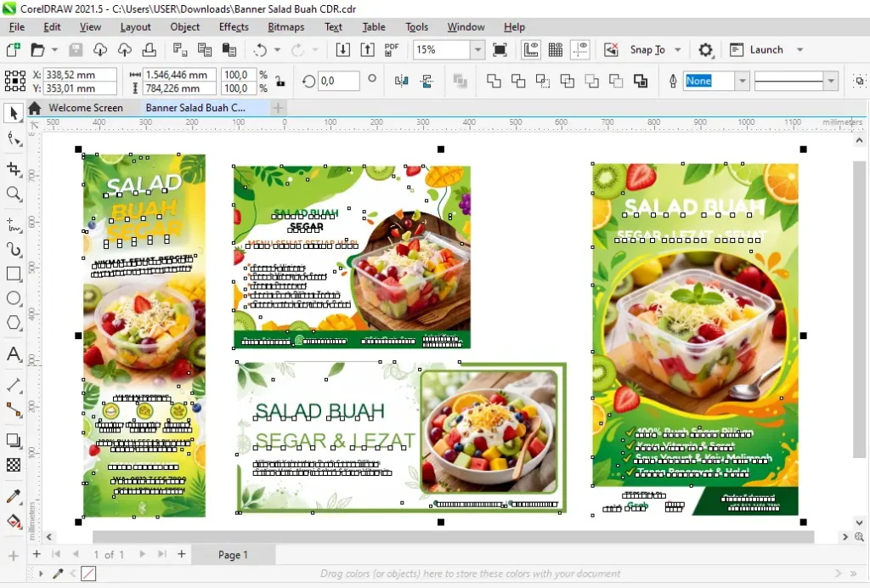The image size is (870, 588).
Task: Click the Mirror horizontally icon
Action: (x=401, y=81)
